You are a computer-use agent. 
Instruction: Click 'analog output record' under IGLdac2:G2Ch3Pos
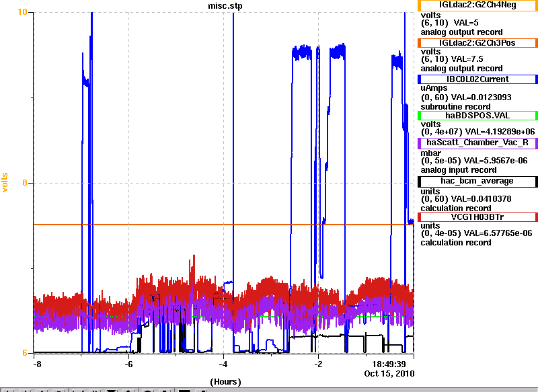pyautogui.click(x=462, y=69)
